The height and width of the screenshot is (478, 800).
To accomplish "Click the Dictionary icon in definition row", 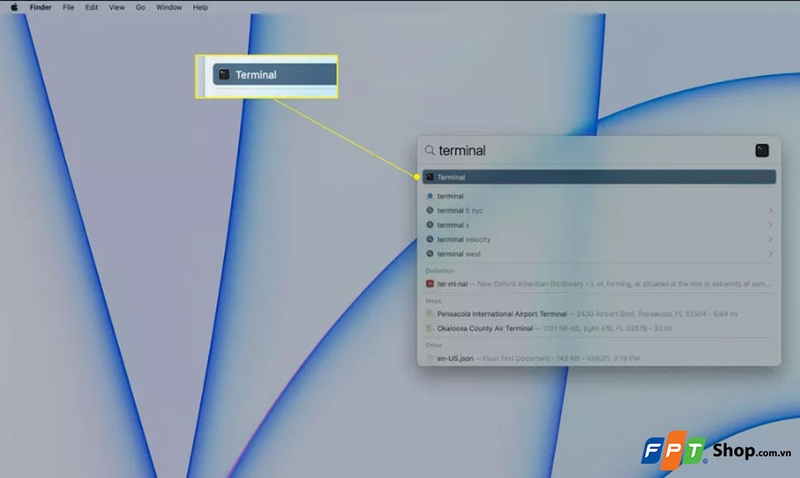I will 430,284.
